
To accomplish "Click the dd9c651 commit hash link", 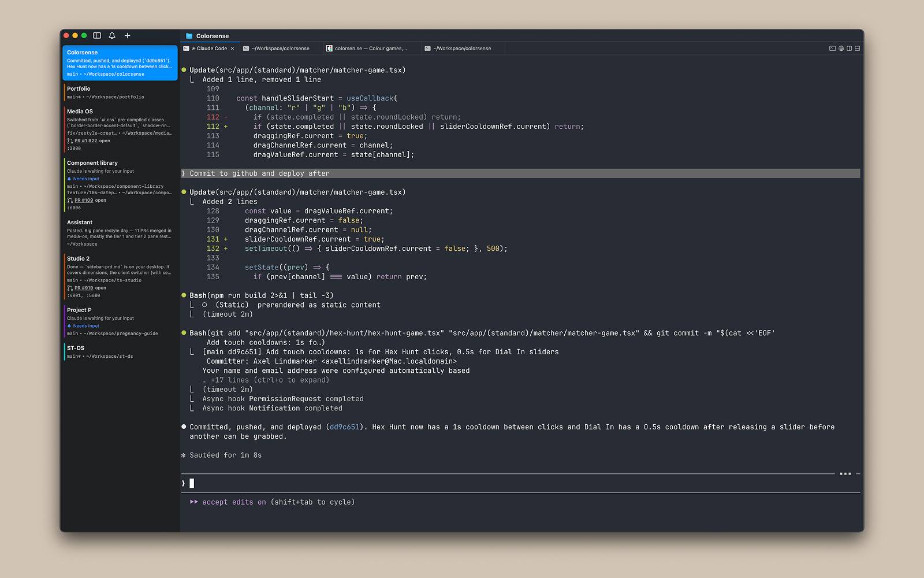I will [344, 427].
